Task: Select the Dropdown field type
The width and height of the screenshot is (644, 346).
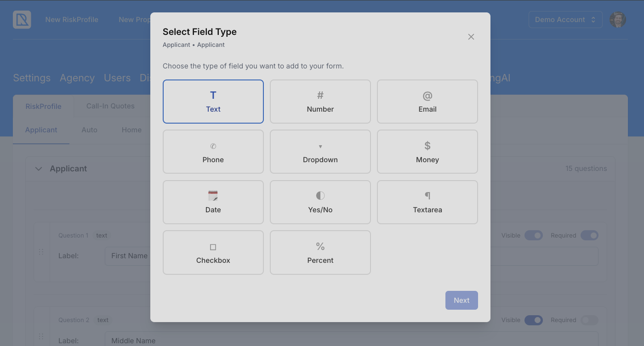Action: coord(320,152)
